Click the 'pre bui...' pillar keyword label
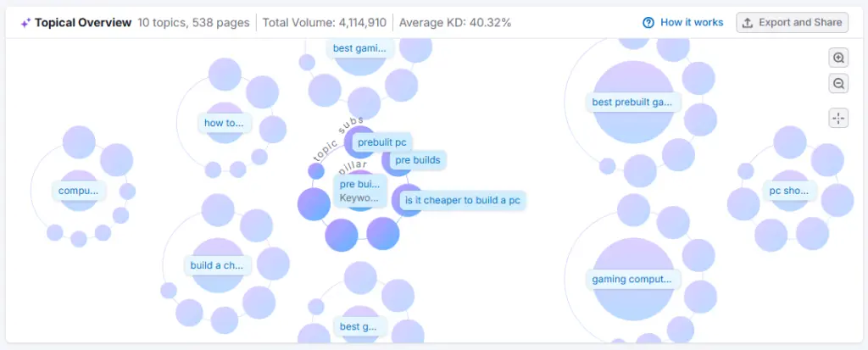 tap(359, 184)
